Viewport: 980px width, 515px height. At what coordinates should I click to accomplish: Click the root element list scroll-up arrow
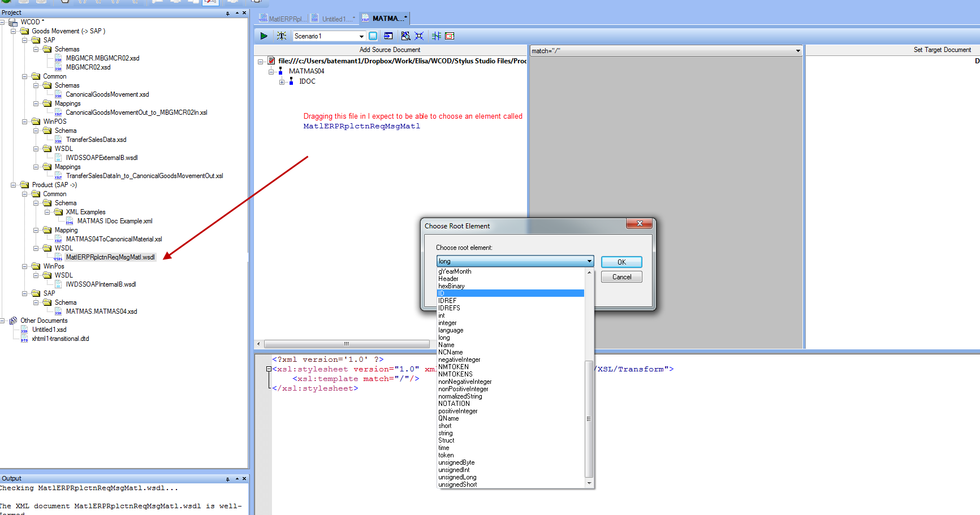point(589,272)
